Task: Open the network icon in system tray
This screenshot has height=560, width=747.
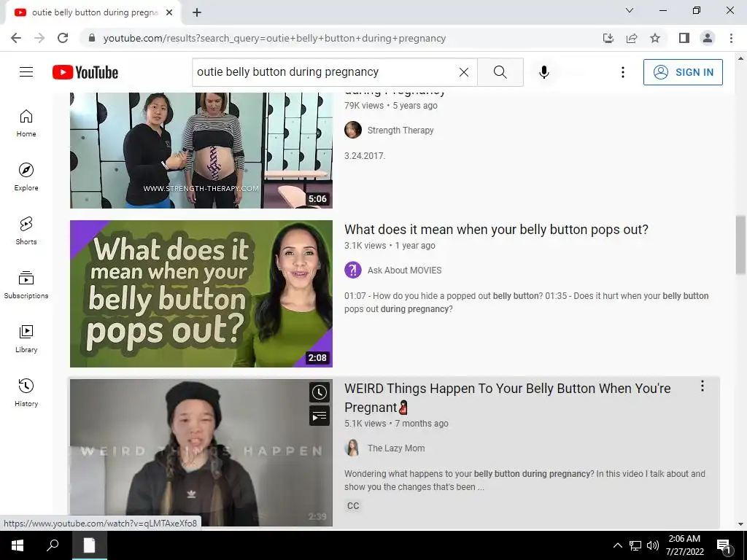Action: point(635,545)
